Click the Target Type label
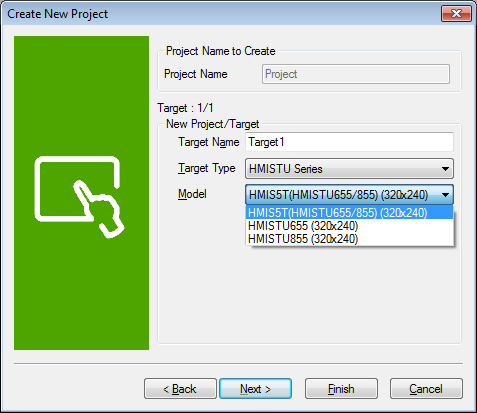This screenshot has width=477, height=413. [207, 168]
